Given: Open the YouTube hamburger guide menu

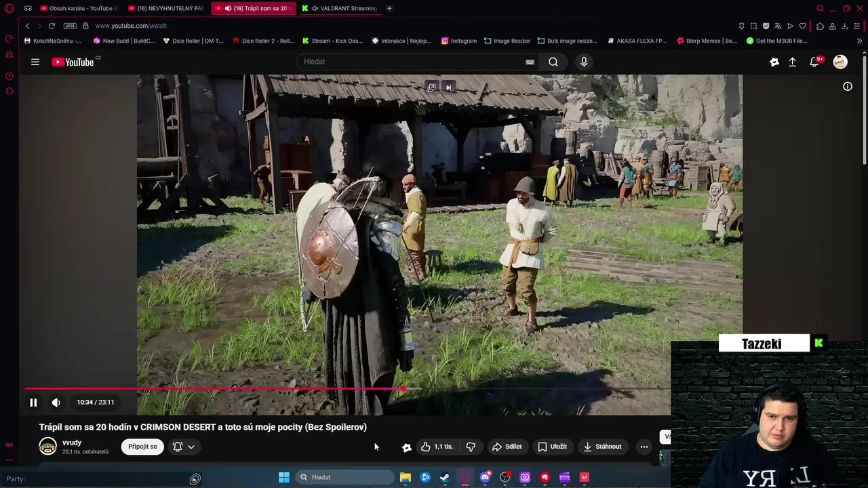Looking at the screenshot, I should [x=35, y=62].
